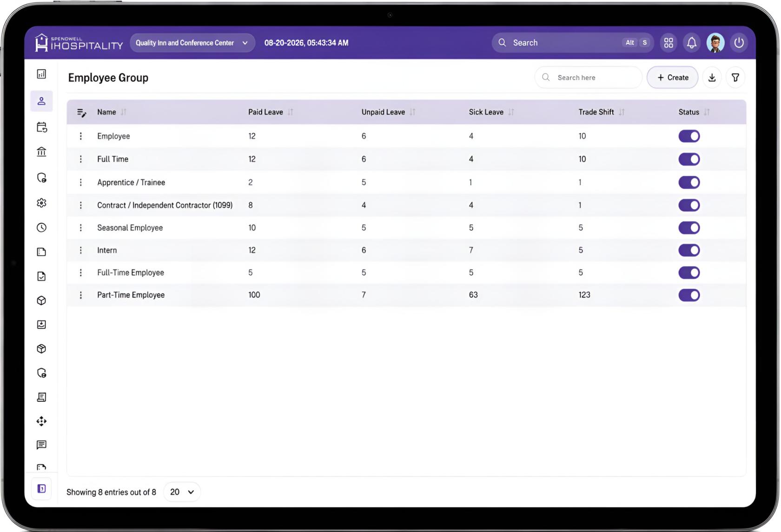Screen dimensions: 781x532
Task: Click the Create button
Action: tap(672, 78)
